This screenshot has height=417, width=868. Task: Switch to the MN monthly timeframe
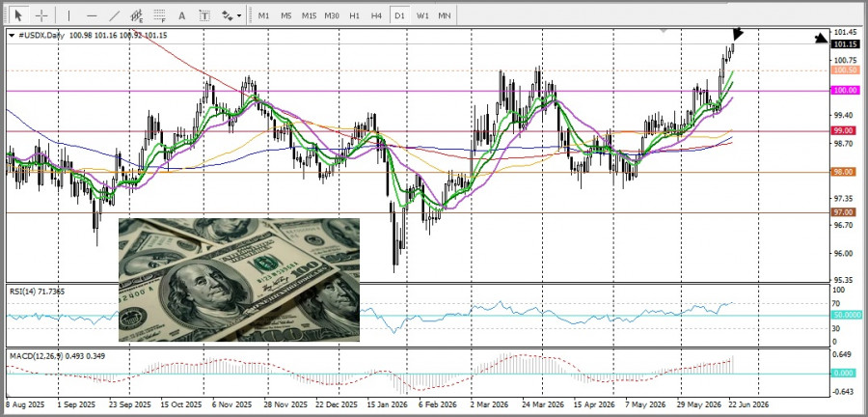click(x=444, y=15)
